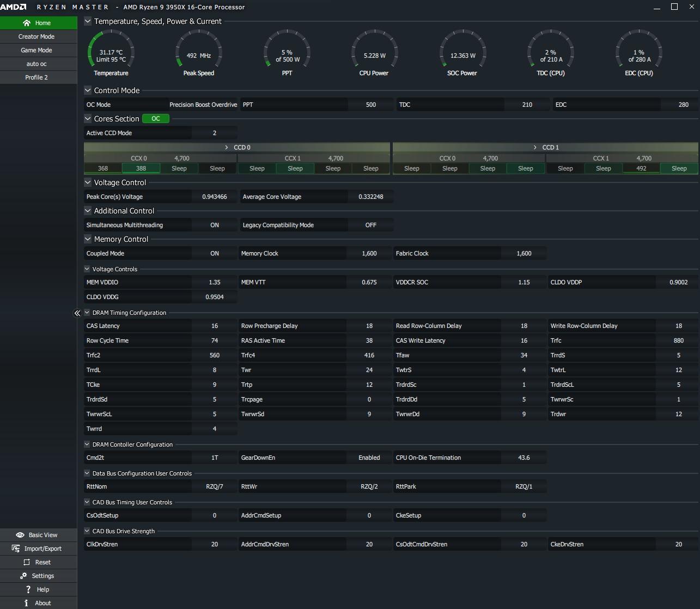Open Settings via the gear icon
This screenshot has width=700, height=609.
(23, 576)
